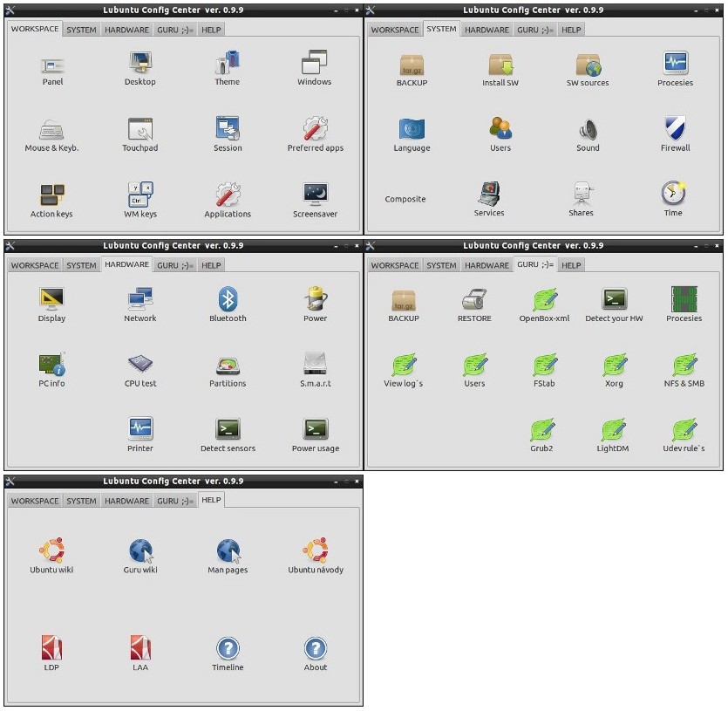Open the Shares icon
This screenshot has width=728, height=711.
pos(582,194)
